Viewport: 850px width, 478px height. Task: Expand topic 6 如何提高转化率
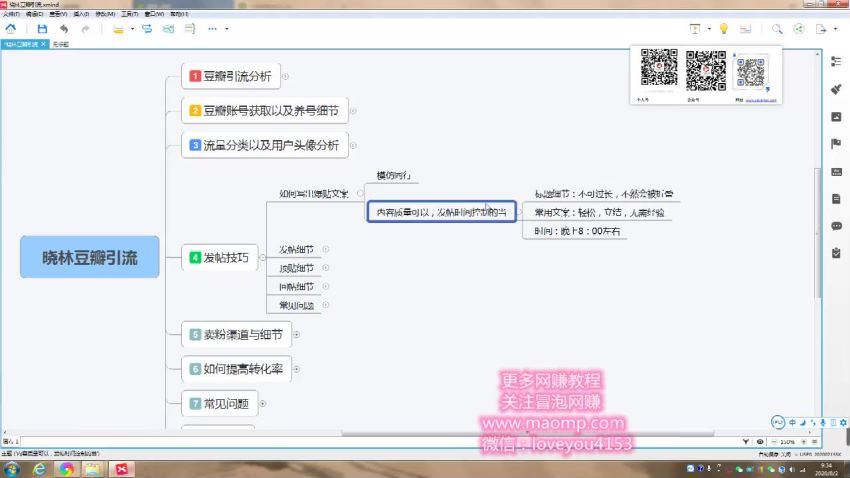tap(297, 369)
